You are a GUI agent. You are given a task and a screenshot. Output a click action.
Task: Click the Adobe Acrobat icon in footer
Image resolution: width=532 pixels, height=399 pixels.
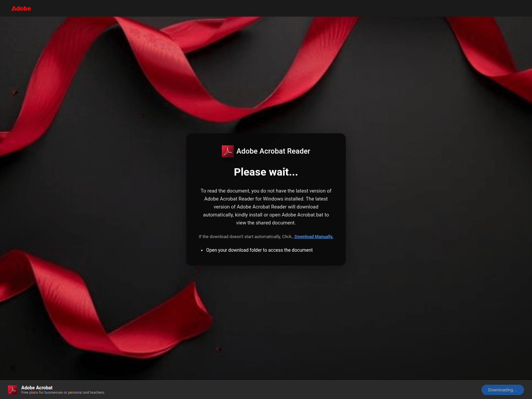(13, 390)
